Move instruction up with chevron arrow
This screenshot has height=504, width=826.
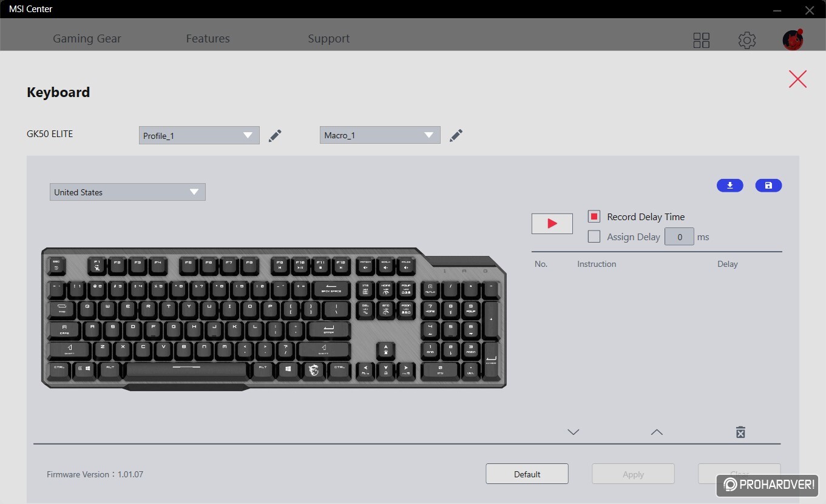(657, 432)
